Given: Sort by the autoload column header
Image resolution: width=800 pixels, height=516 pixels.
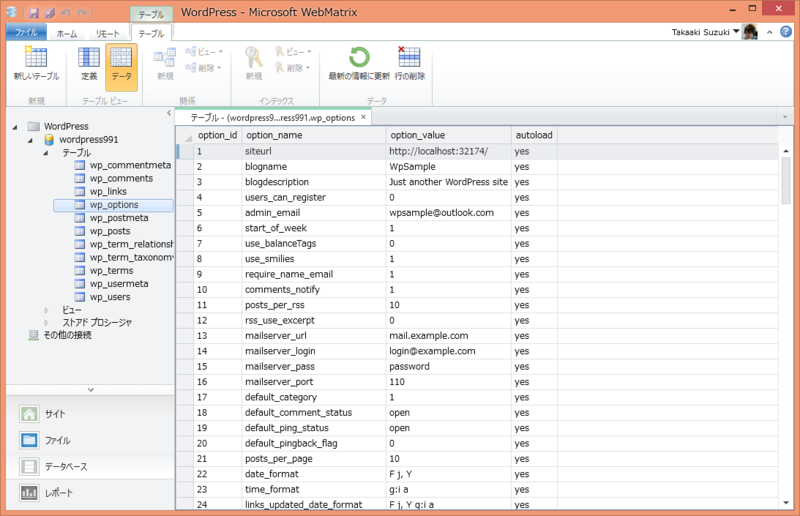Looking at the screenshot, I should [x=534, y=135].
